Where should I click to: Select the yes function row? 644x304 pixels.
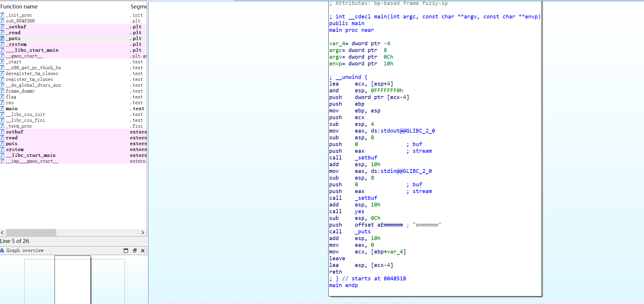73,103
